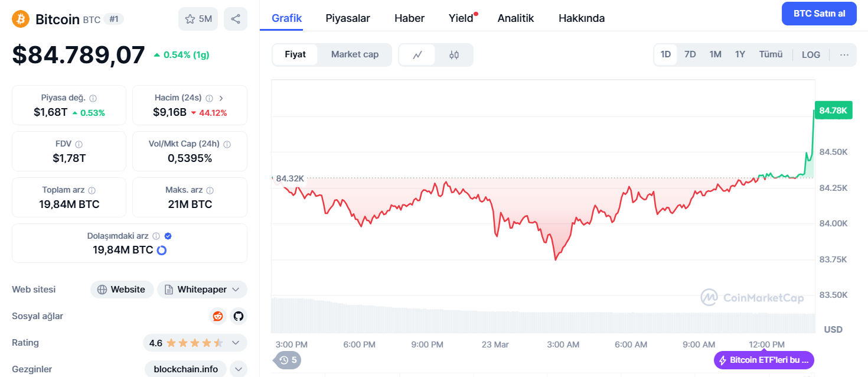Click the orange Bitcoin logo icon
Image resolution: width=868 pixels, height=377 pixels.
pyautogui.click(x=21, y=19)
